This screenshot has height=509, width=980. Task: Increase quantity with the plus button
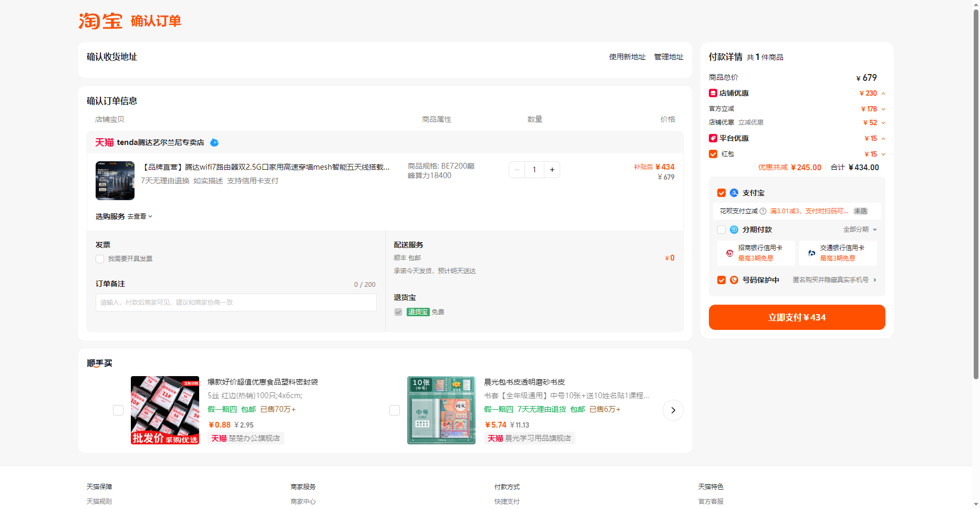coord(552,170)
